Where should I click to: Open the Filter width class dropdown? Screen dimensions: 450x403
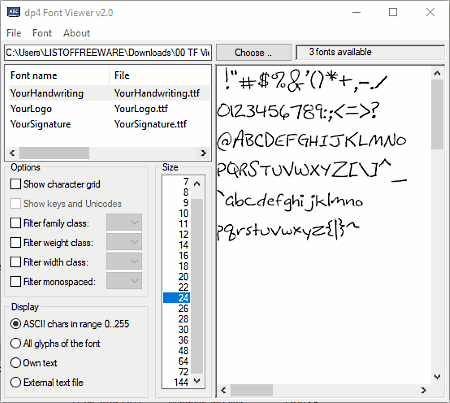point(124,262)
